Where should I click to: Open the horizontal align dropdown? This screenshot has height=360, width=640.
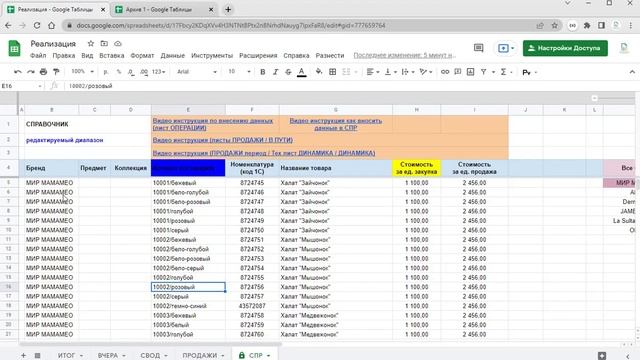(x=373, y=72)
